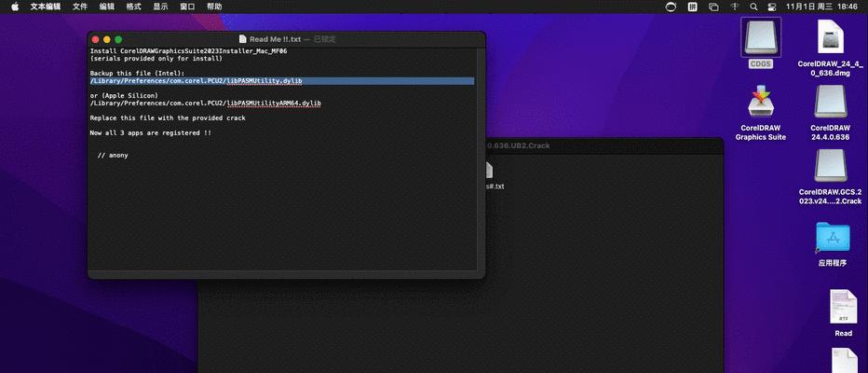The width and height of the screenshot is (868, 373).
Task: Open the 格式 menu
Action: coord(133,7)
